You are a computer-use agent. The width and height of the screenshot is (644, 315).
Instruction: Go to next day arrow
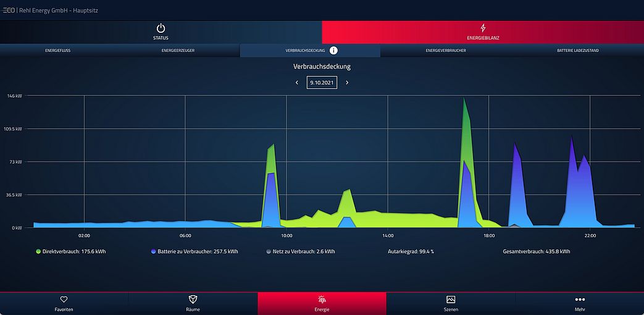tap(347, 83)
